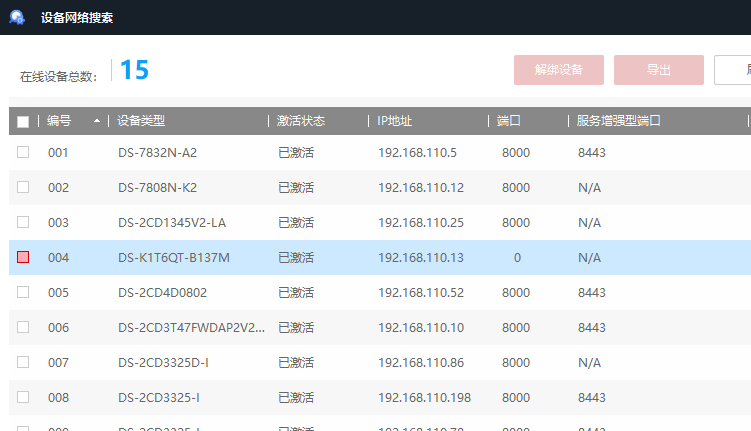Click the 导出 export button
This screenshot has width=751, height=431.
click(x=659, y=70)
